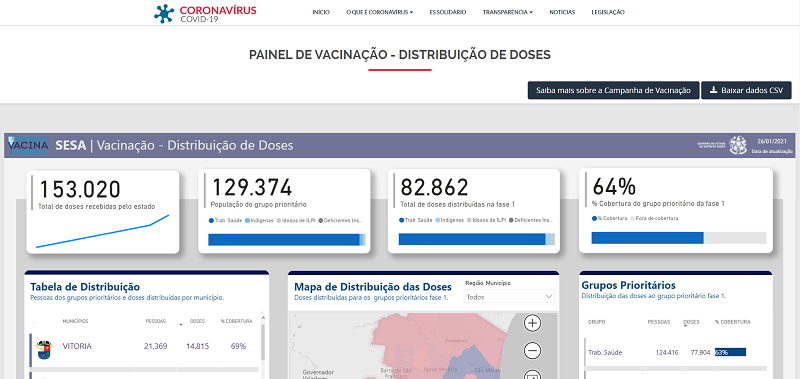Click the Tabela de Distribuição heading
The image size is (800, 379).
coord(85,287)
